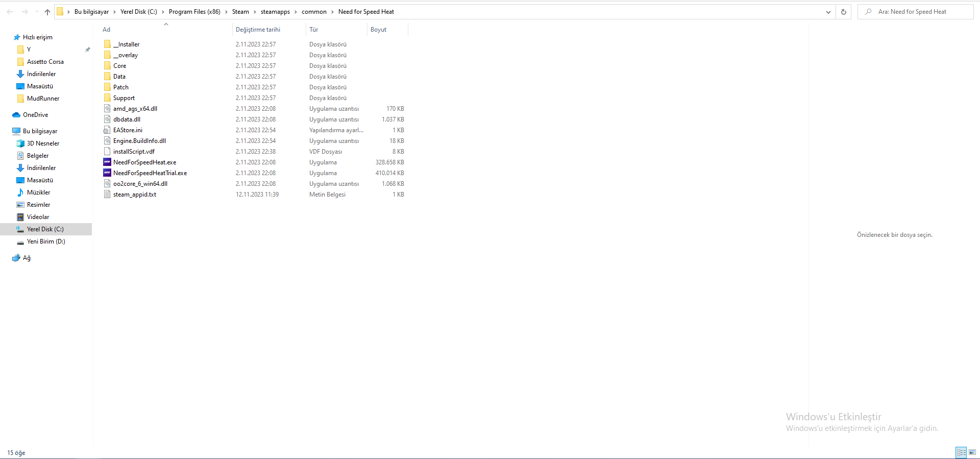Open Belgeler in navigation pane

pyautogui.click(x=38, y=156)
